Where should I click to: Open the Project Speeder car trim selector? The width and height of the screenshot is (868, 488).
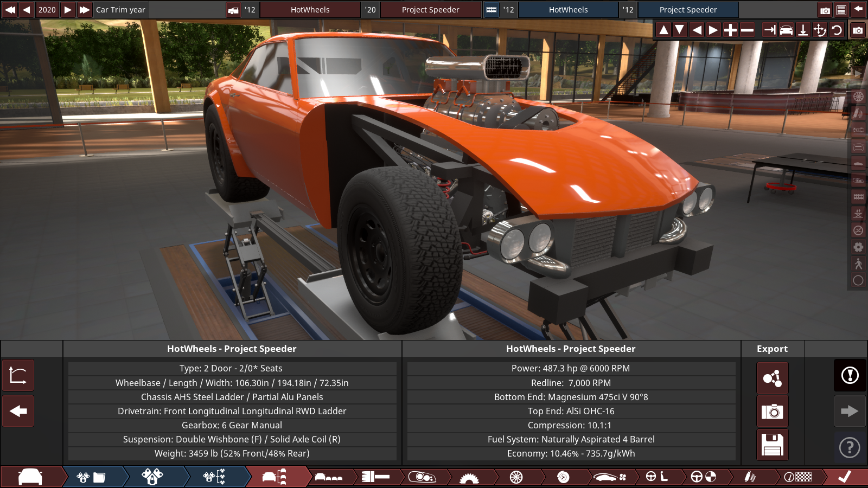pos(431,10)
